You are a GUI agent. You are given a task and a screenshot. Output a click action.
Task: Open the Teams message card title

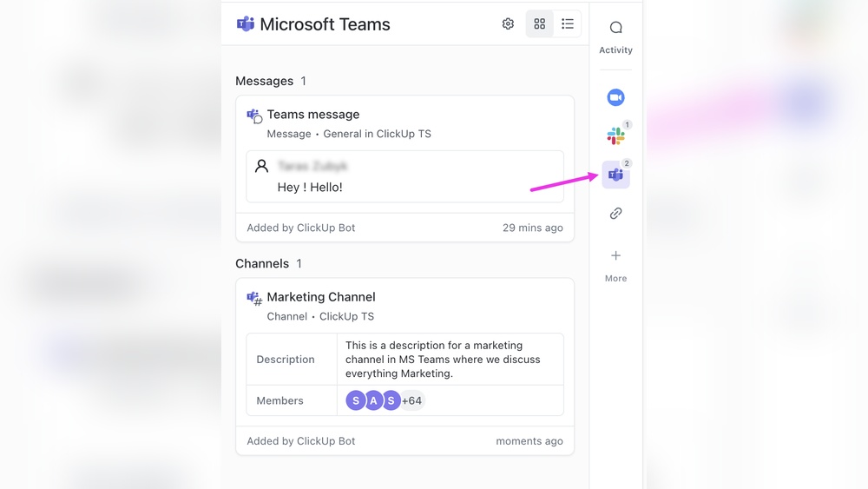pyautogui.click(x=313, y=114)
